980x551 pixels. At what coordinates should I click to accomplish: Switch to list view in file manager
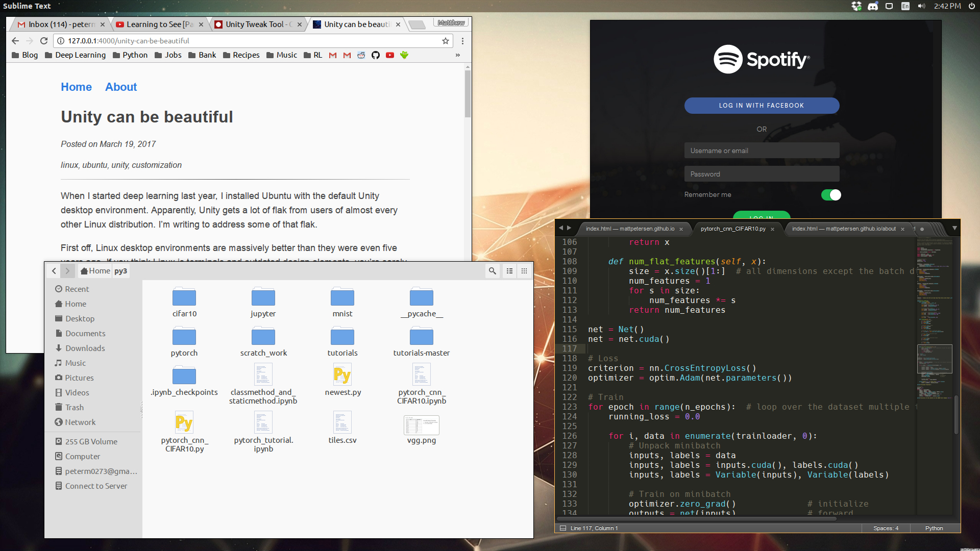(x=509, y=271)
